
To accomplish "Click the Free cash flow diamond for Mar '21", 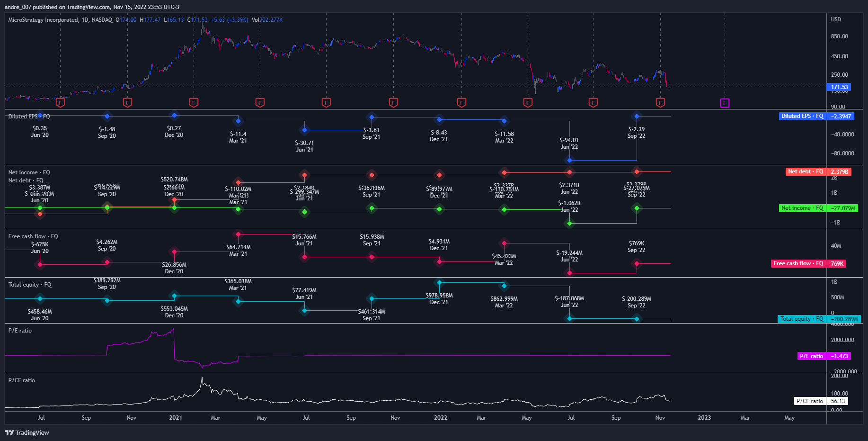I will pos(238,234).
